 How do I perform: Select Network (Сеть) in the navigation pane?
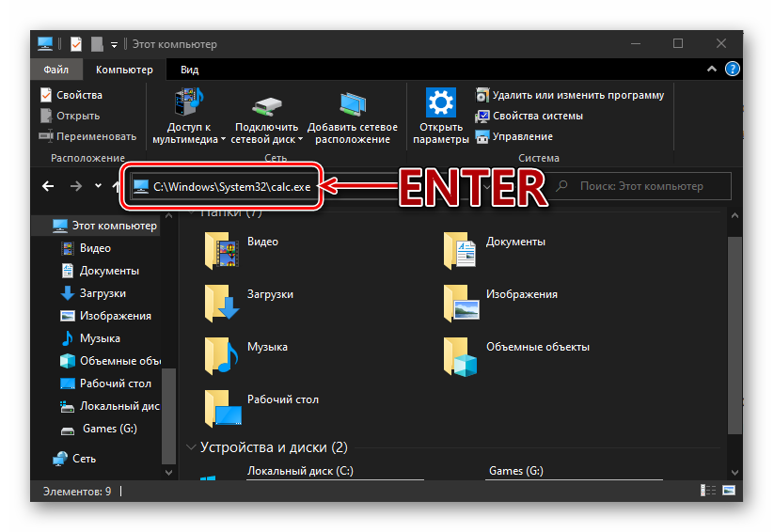click(x=85, y=458)
